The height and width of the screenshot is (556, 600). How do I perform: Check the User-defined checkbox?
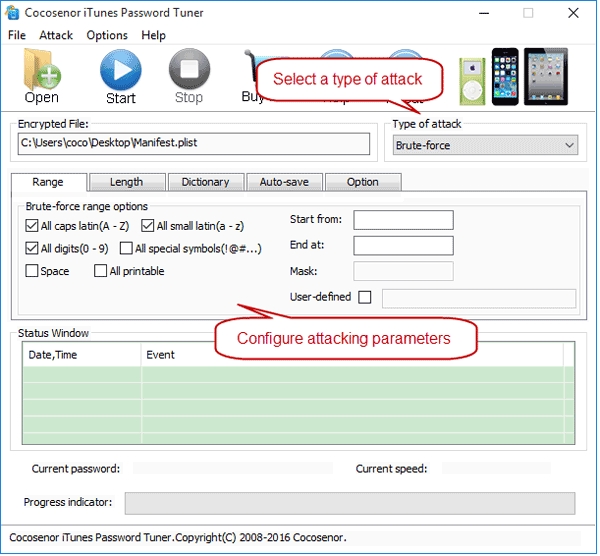pyautogui.click(x=365, y=297)
